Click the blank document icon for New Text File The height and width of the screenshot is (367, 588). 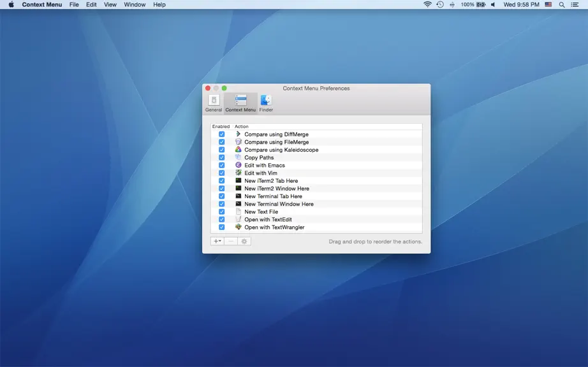click(x=238, y=211)
